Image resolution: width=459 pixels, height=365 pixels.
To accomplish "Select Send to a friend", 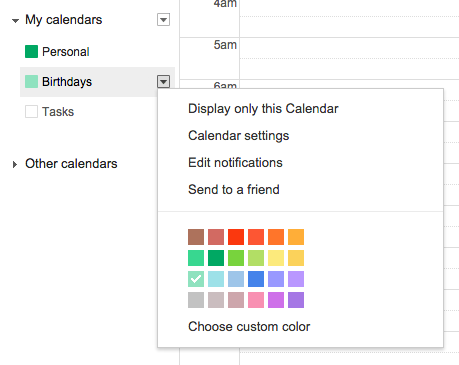I will point(234,190).
